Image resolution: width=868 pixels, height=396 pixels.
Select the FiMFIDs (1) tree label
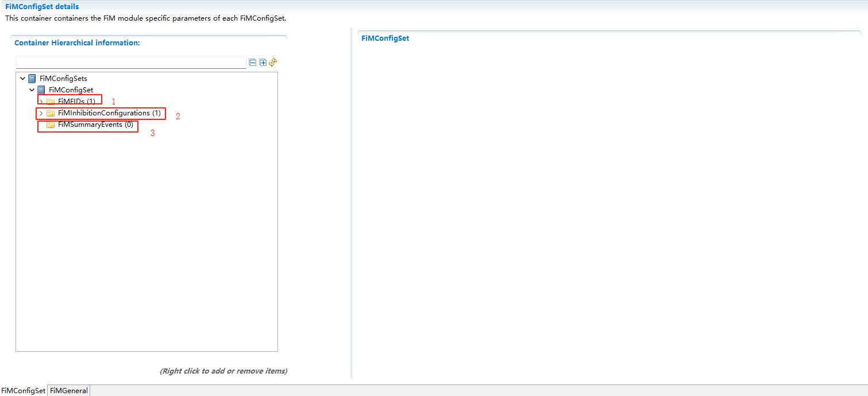pyautogui.click(x=76, y=102)
